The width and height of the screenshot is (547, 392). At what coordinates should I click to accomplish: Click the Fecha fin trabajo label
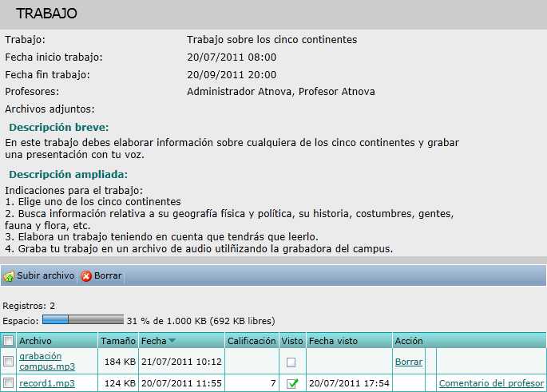[47, 74]
